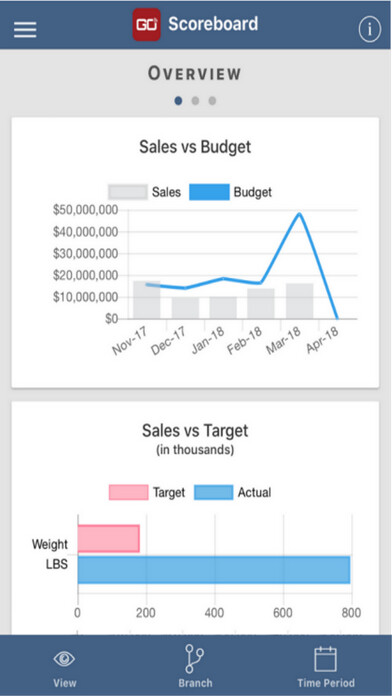Open the hamburger menu
The image size is (392, 696).
tap(25, 30)
